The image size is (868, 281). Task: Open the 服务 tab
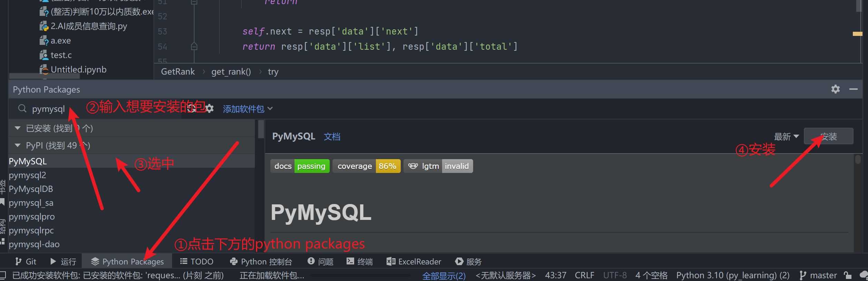(469, 261)
